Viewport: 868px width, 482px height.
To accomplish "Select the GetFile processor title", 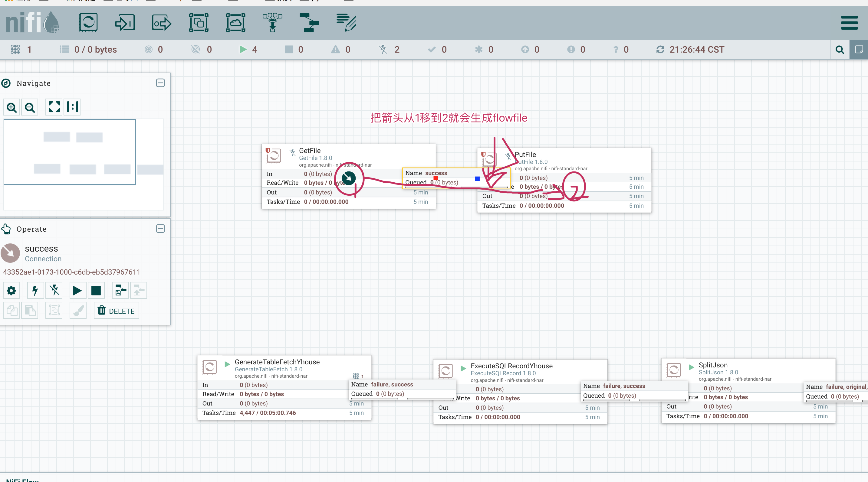I will [310, 151].
